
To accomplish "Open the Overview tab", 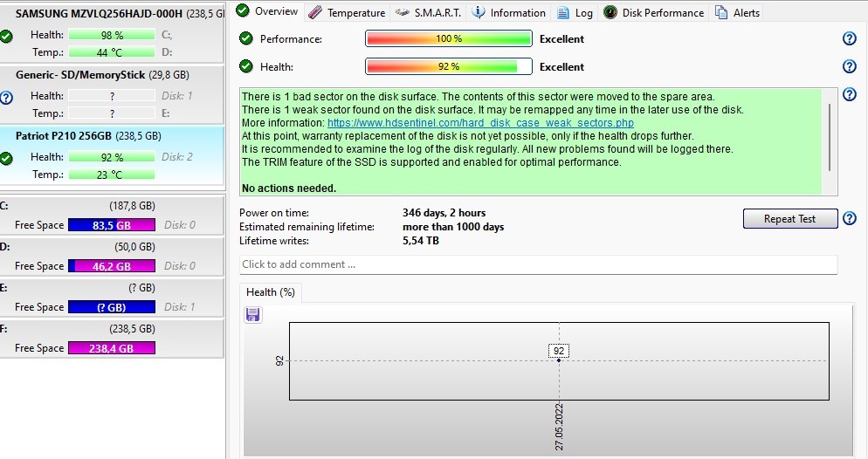I will click(x=267, y=11).
